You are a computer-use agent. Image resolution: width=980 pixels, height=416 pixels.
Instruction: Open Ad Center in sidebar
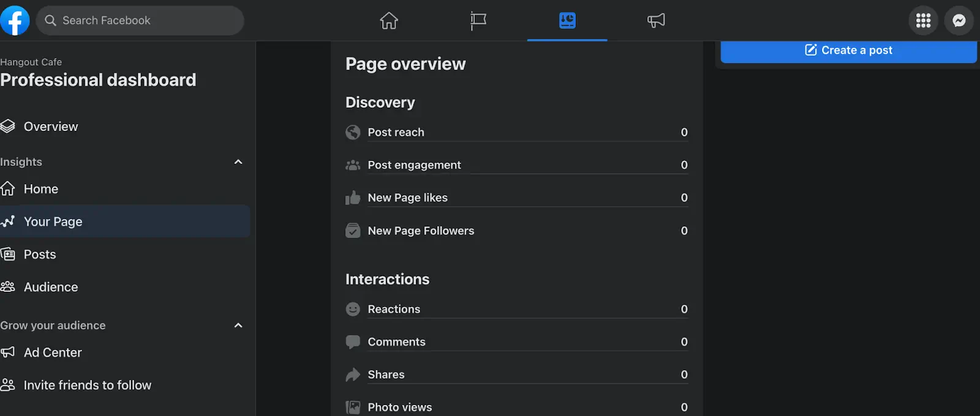click(x=125, y=352)
